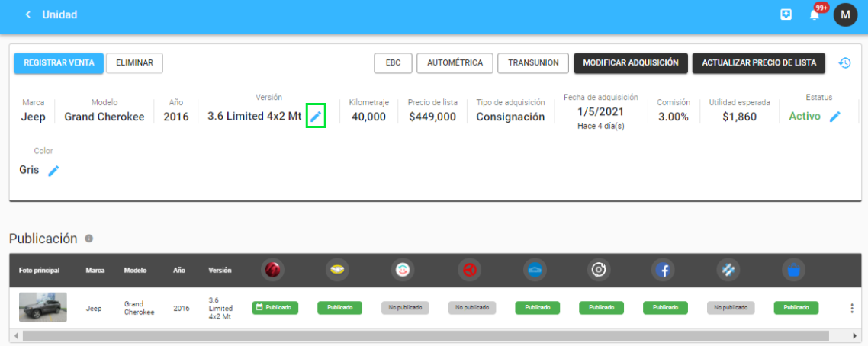Click Modificar Adquisición button
868x346 pixels.
[x=631, y=63]
